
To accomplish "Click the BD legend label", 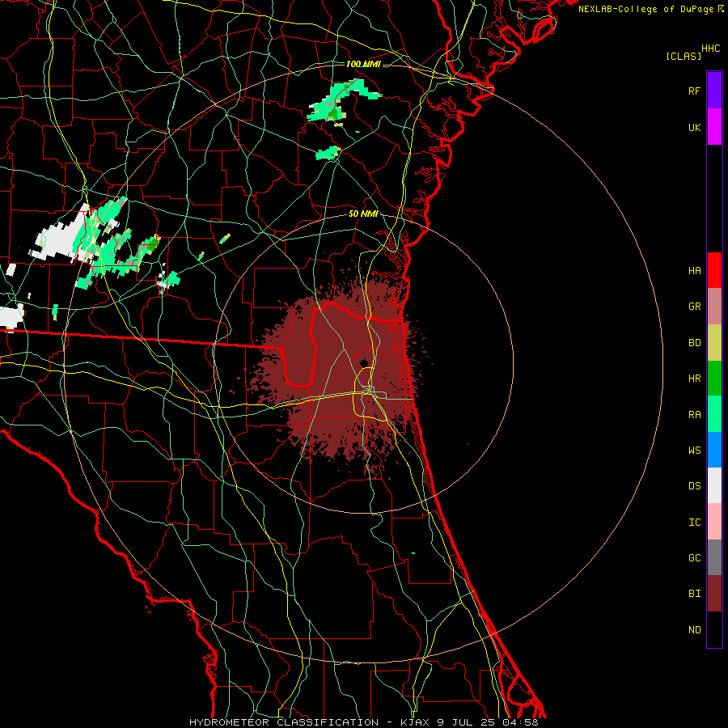I will click(x=694, y=343).
